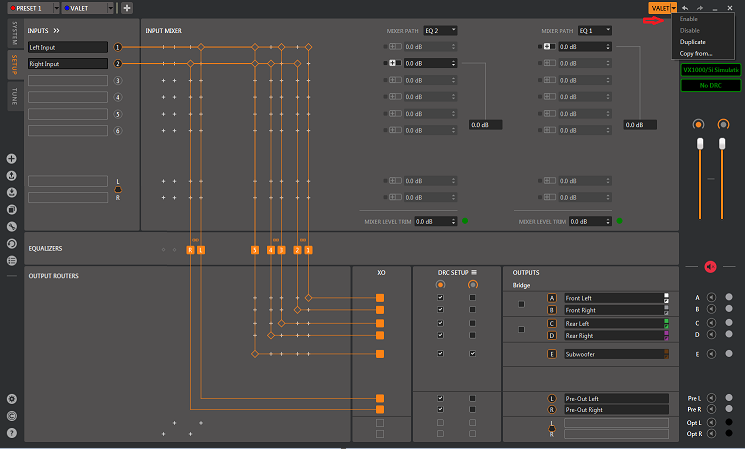This screenshot has height=449, width=745.
Task: Mute output channel B speaker icon
Action: tap(711, 309)
